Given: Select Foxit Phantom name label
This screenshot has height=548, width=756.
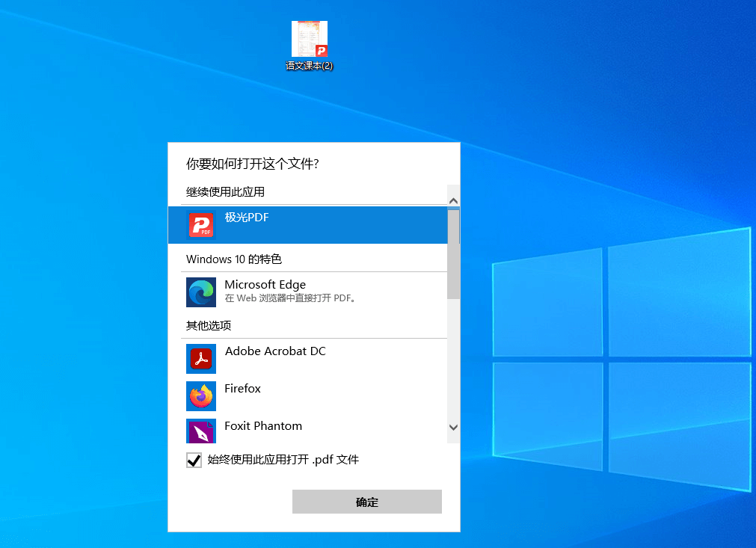Looking at the screenshot, I should pyautogui.click(x=263, y=426).
